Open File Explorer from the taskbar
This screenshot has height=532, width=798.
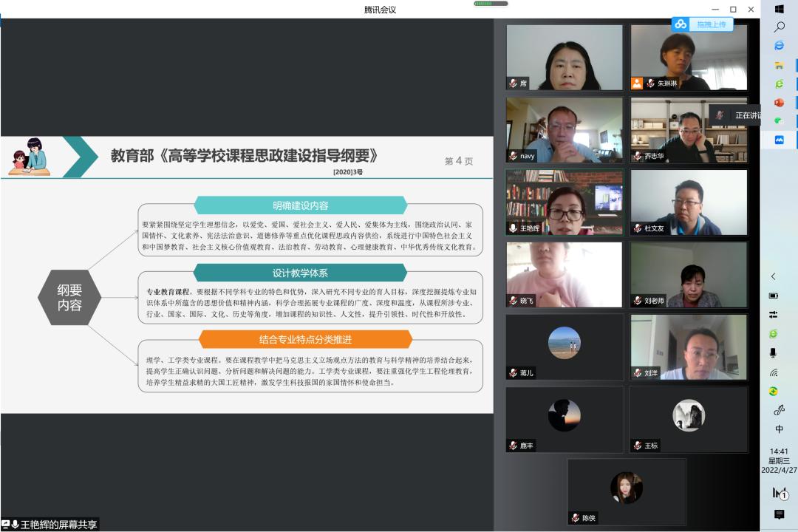[x=779, y=65]
